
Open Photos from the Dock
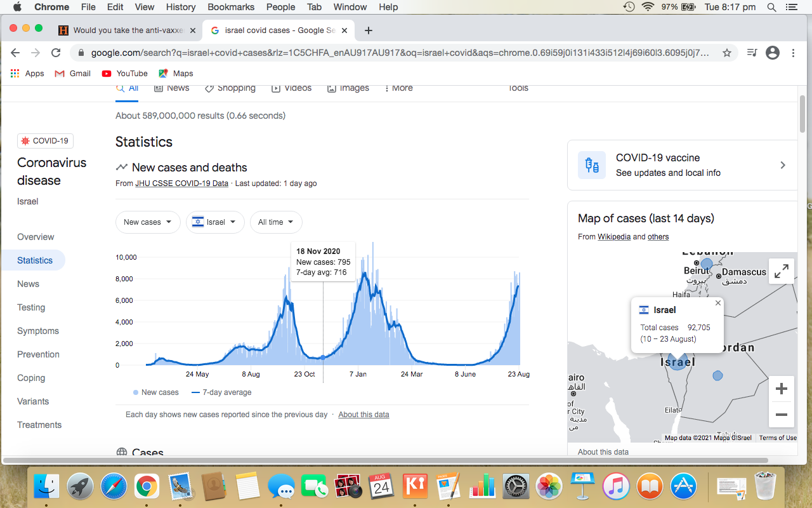point(549,487)
